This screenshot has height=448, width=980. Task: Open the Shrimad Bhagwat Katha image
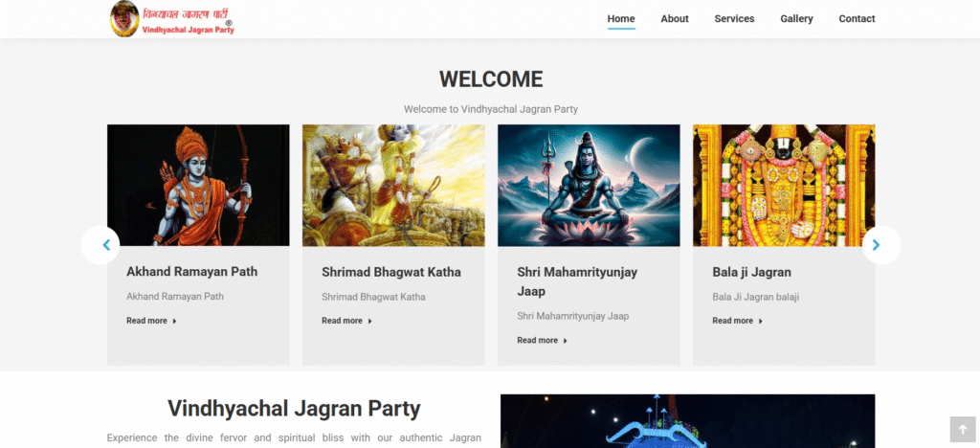[x=393, y=185]
